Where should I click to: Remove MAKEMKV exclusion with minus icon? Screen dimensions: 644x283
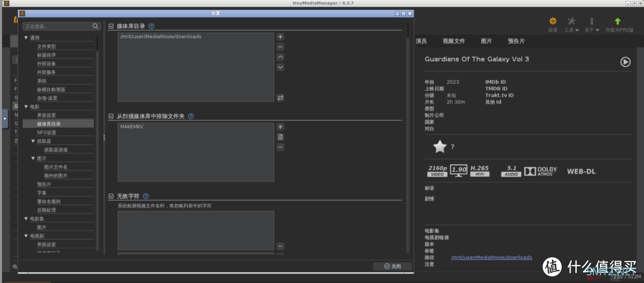click(280, 147)
